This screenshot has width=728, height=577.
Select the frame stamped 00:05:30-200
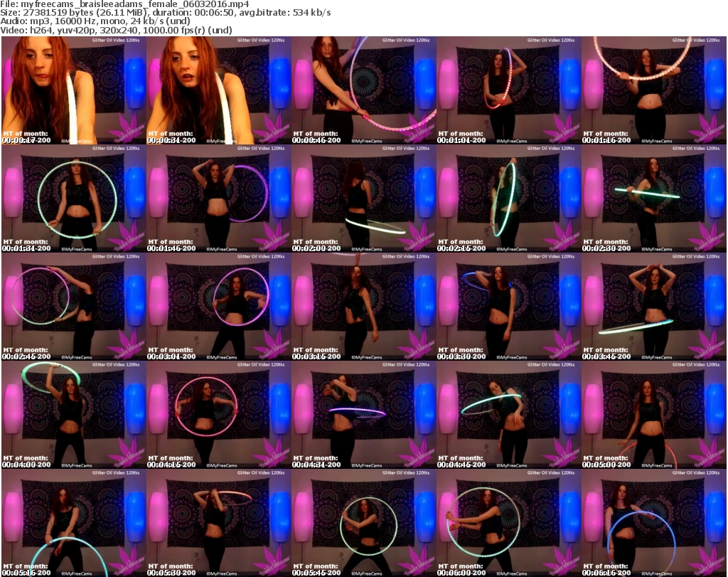[219, 523]
